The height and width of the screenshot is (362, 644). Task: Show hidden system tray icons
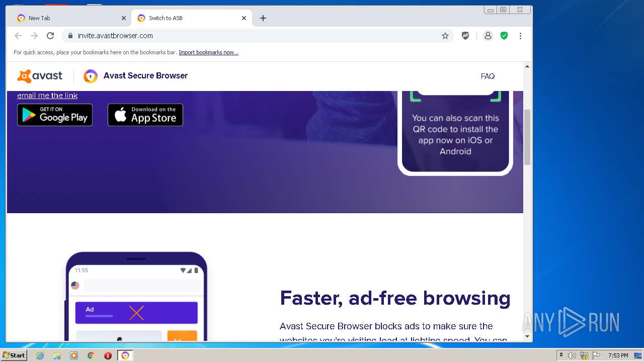561,355
